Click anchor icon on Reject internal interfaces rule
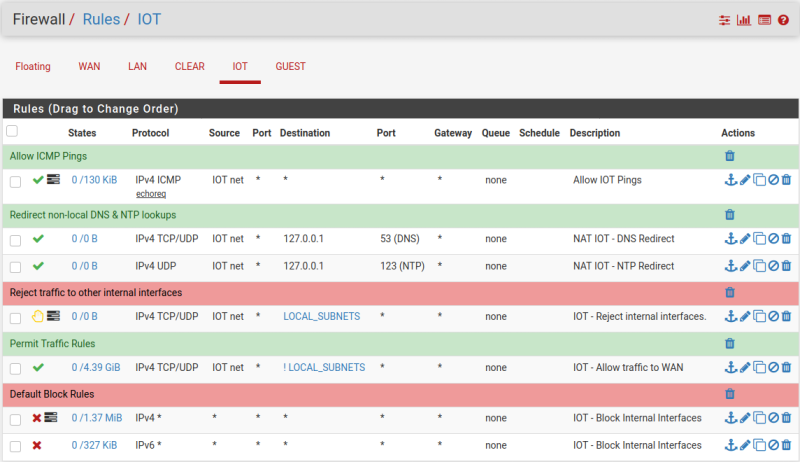Viewport: 800px width, 462px height. (x=731, y=316)
